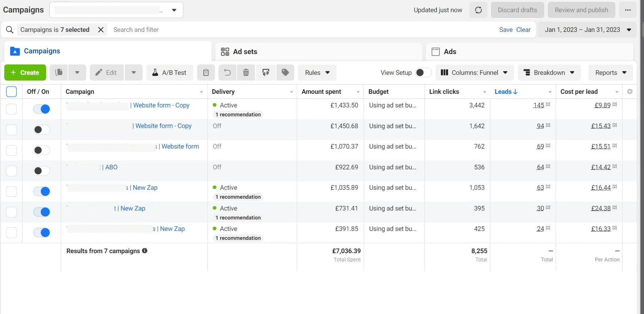Click Discard drafts button
The width and height of the screenshot is (644, 314).
(517, 10)
